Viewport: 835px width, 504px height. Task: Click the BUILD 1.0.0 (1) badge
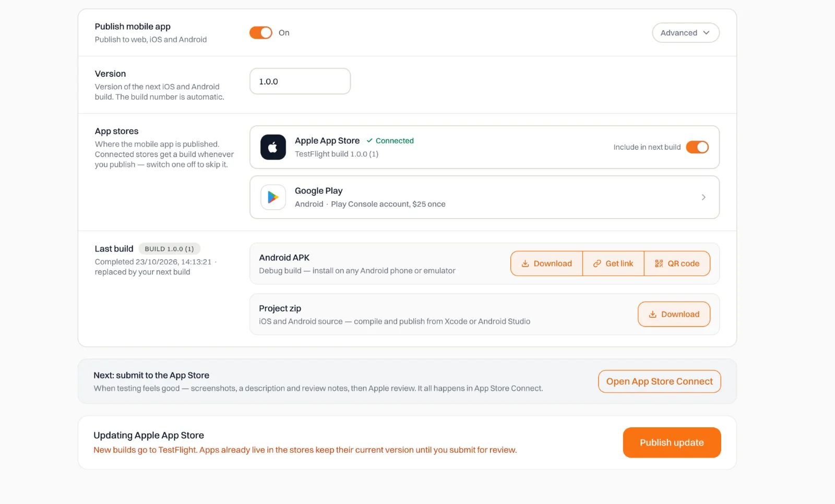[x=170, y=249]
